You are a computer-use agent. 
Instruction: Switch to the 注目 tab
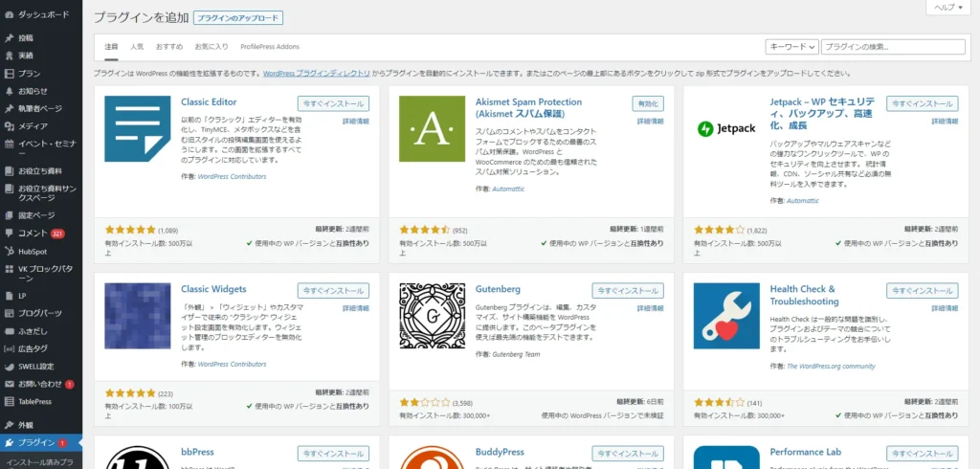[111, 47]
